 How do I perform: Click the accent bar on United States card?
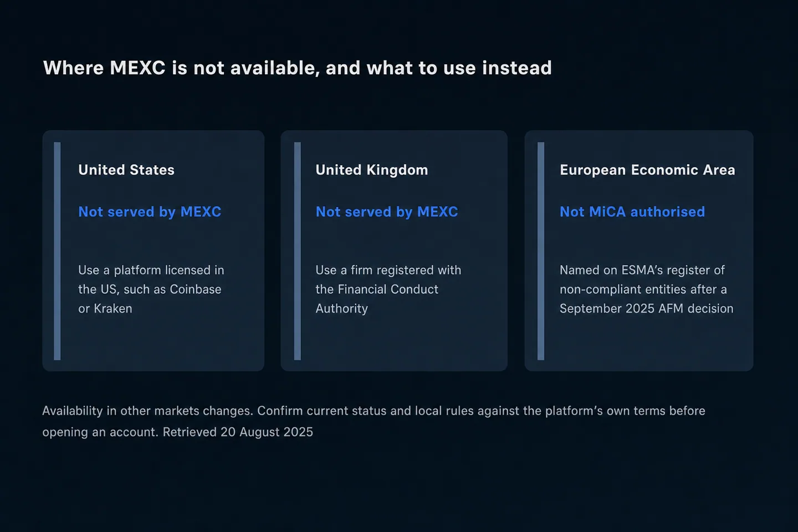pos(57,251)
